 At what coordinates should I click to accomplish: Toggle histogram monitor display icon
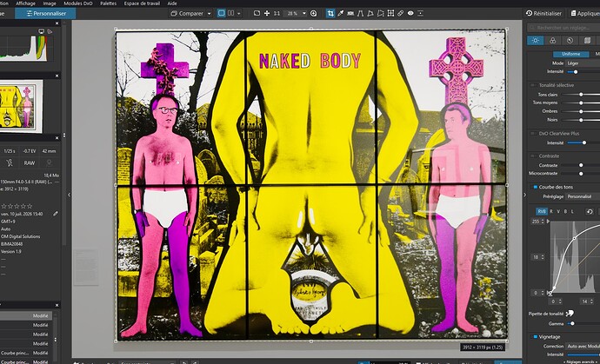click(x=42, y=31)
